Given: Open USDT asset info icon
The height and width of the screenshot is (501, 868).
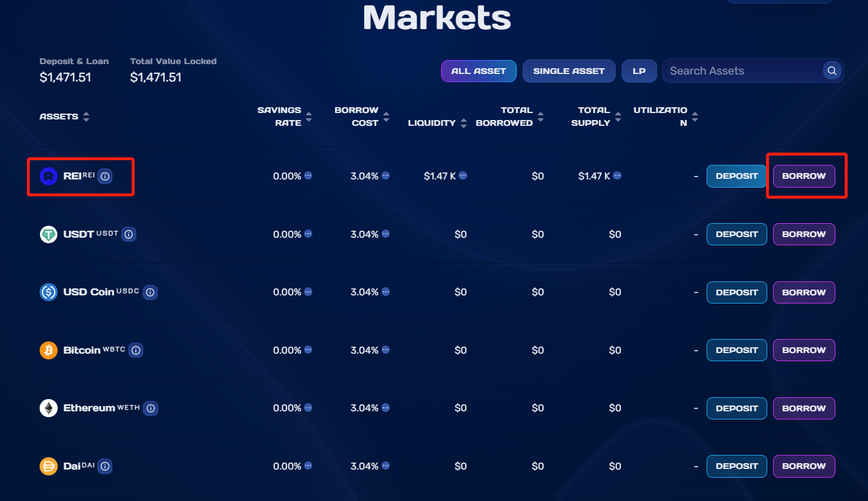Looking at the screenshot, I should tap(129, 234).
